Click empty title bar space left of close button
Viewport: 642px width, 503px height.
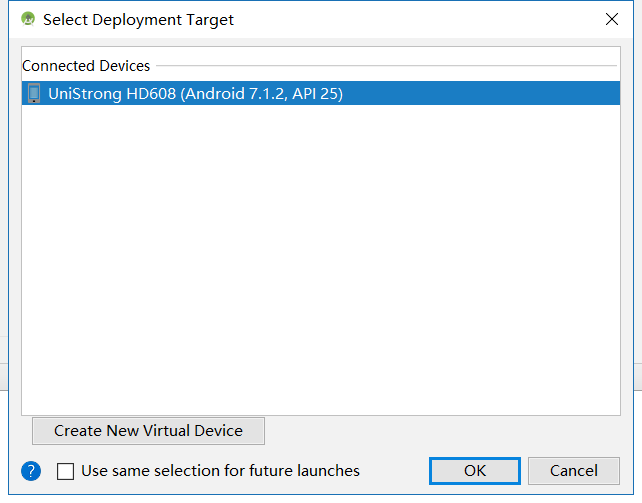(x=420, y=19)
